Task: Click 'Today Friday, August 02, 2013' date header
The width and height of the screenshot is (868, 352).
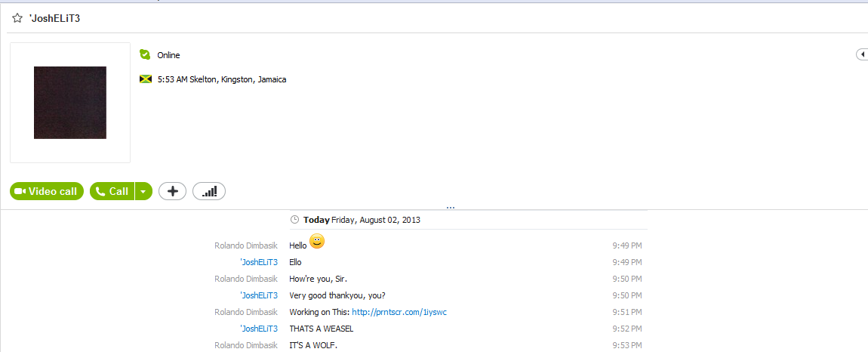Action: pyautogui.click(x=362, y=220)
